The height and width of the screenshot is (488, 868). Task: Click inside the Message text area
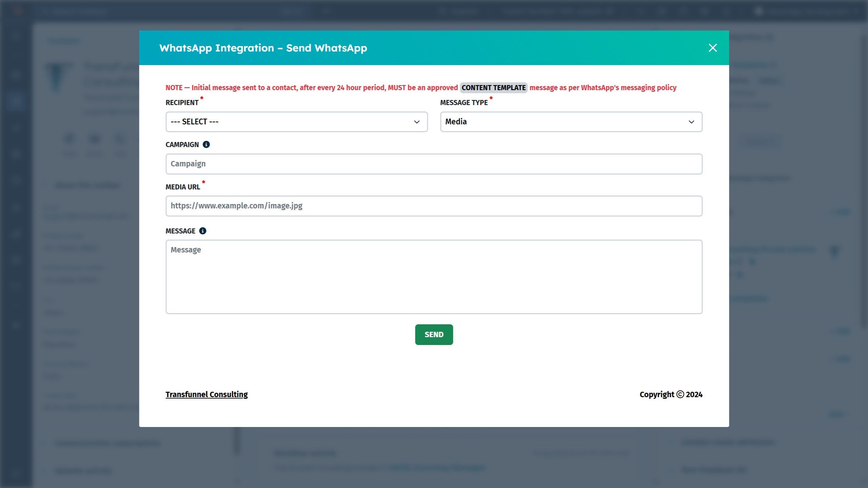pos(434,277)
